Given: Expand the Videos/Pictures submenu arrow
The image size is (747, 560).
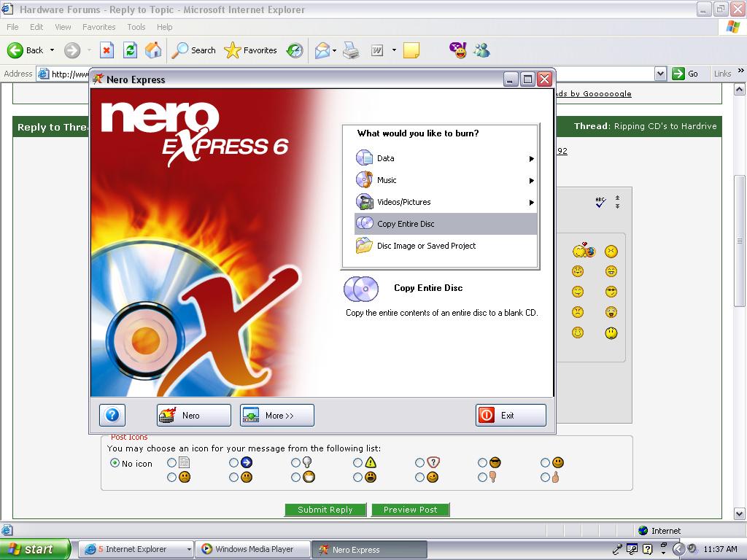Looking at the screenshot, I should coord(532,203).
